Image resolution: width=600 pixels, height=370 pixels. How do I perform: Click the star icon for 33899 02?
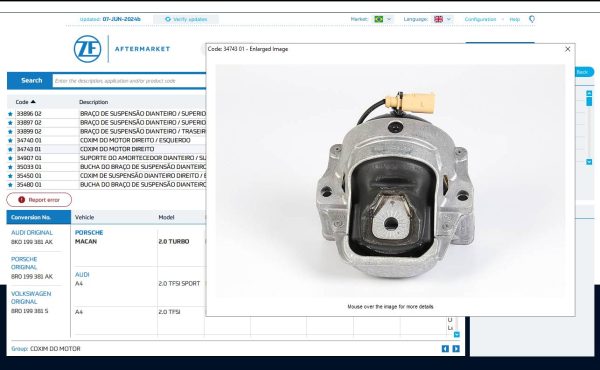(10, 131)
